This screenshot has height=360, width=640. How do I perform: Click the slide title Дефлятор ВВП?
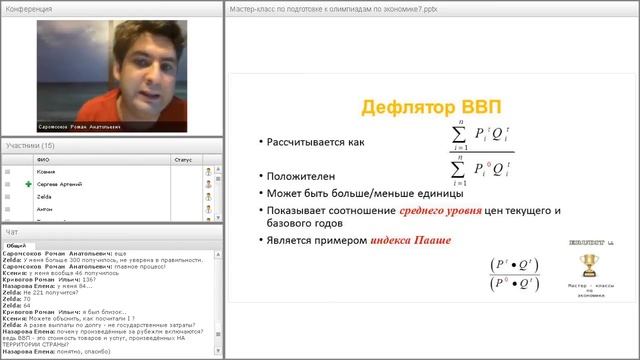tap(431, 107)
